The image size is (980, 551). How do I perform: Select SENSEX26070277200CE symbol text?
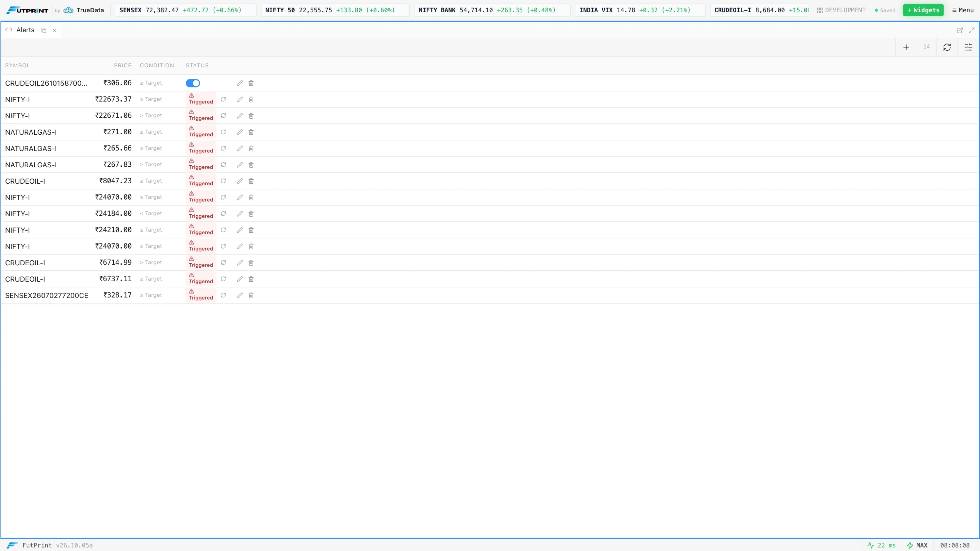(x=46, y=296)
